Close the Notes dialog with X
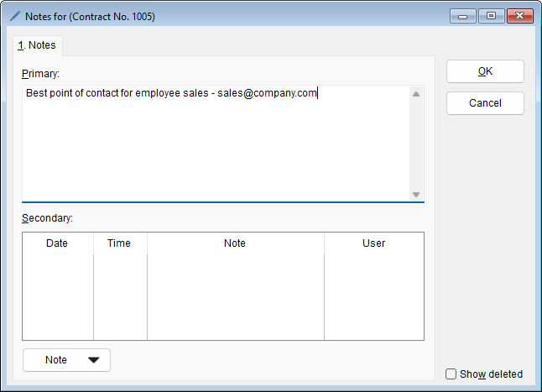Image resolution: width=542 pixels, height=392 pixels. tap(521, 16)
